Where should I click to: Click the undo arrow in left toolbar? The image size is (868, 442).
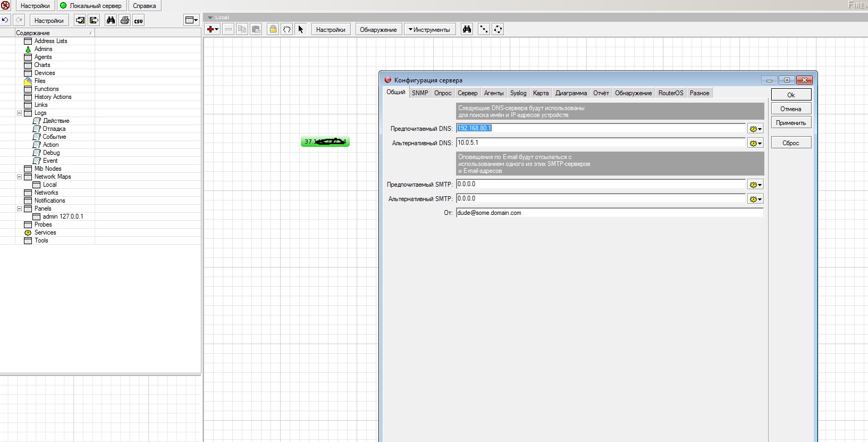[x=5, y=20]
